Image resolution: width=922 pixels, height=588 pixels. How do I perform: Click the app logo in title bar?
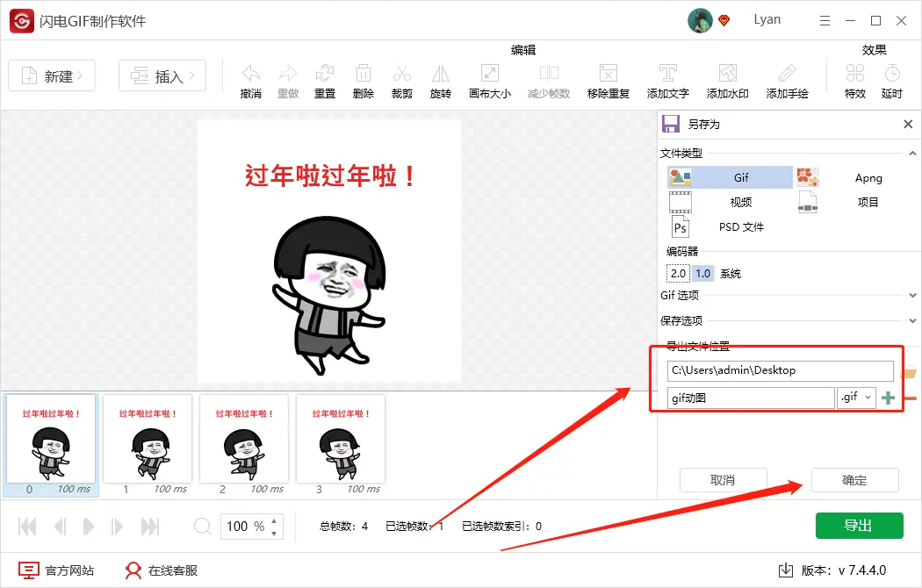pos(22,21)
